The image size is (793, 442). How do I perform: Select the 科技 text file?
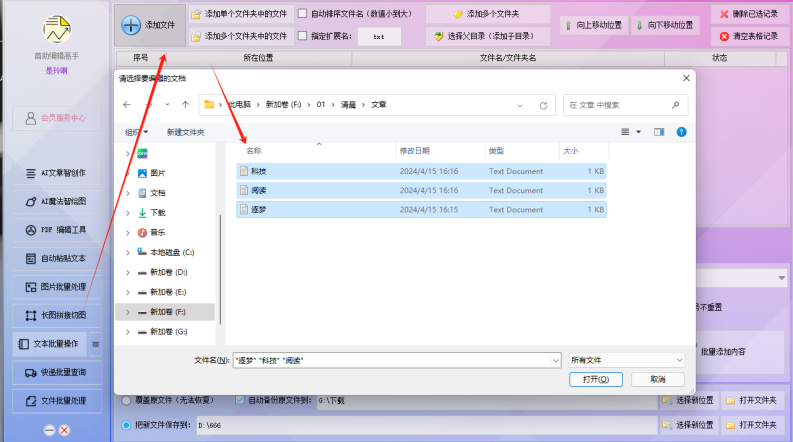click(x=421, y=171)
